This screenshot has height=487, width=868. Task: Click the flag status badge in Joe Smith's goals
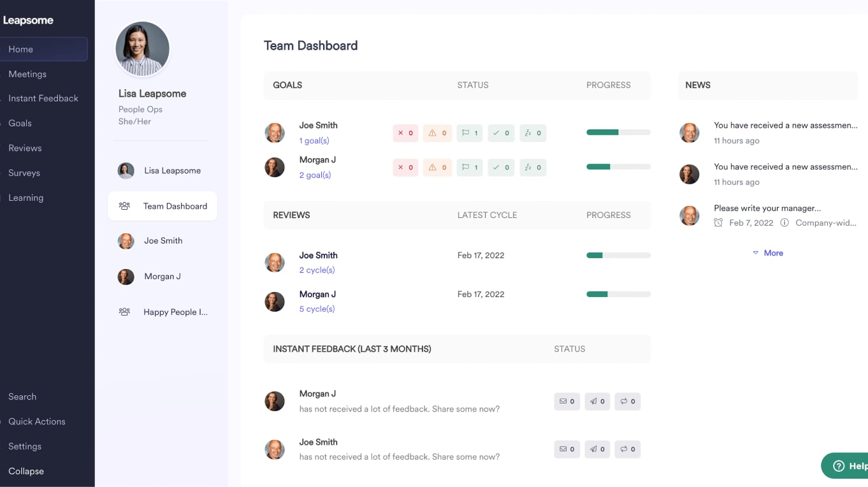pos(469,133)
